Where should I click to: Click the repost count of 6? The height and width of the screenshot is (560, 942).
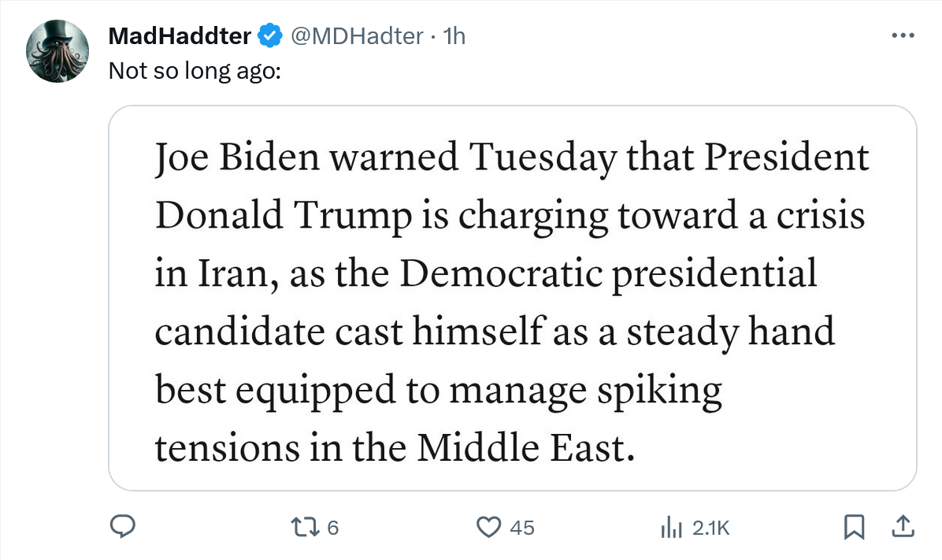(x=332, y=528)
